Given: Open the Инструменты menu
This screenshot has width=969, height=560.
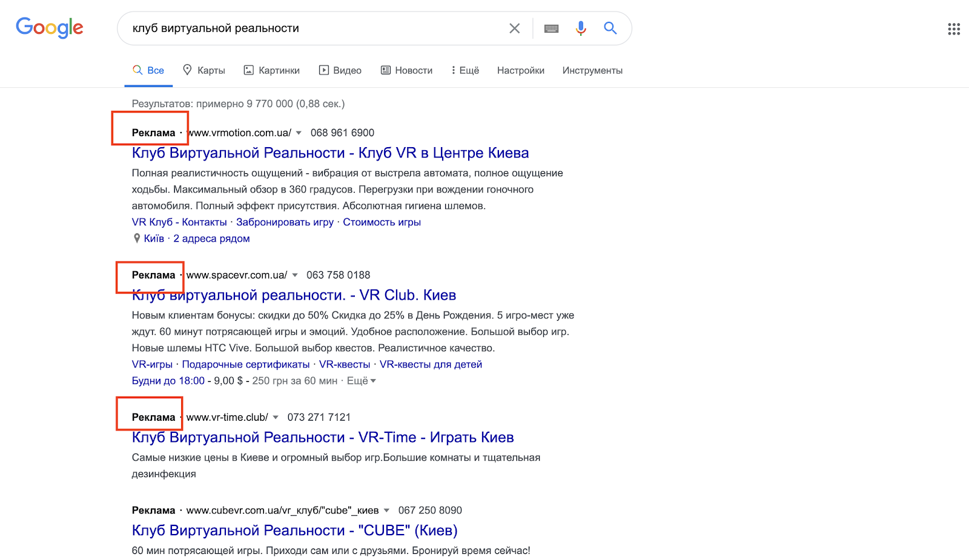Looking at the screenshot, I should tap(592, 70).
